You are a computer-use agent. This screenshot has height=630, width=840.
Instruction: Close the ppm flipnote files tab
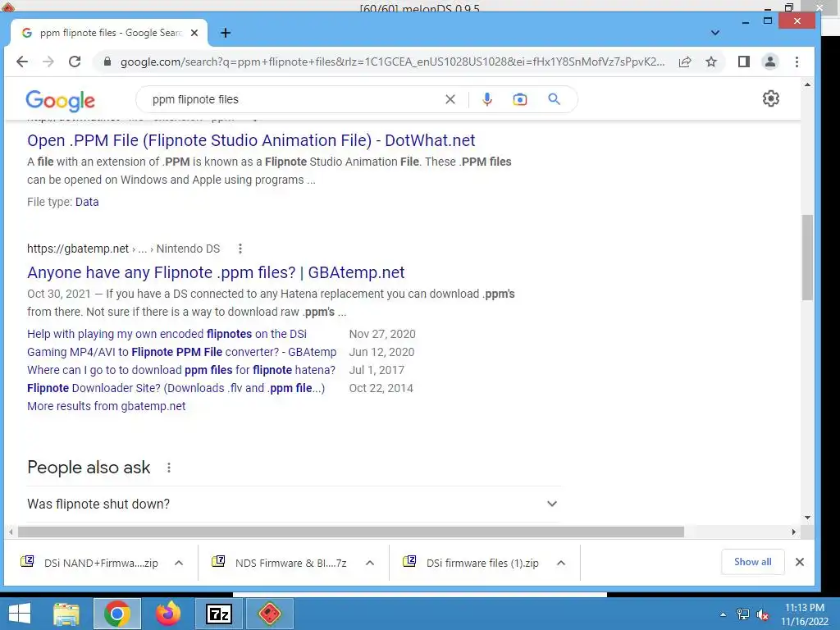[x=194, y=33]
